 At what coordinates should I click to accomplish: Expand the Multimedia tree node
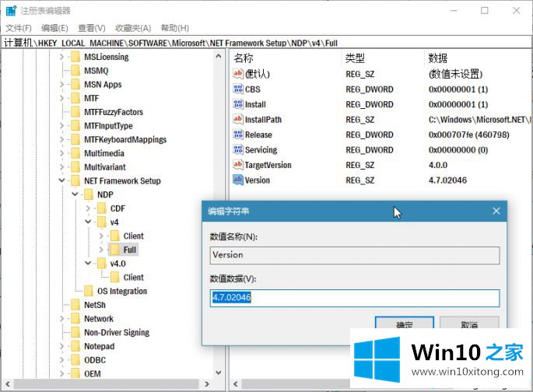click(61, 153)
